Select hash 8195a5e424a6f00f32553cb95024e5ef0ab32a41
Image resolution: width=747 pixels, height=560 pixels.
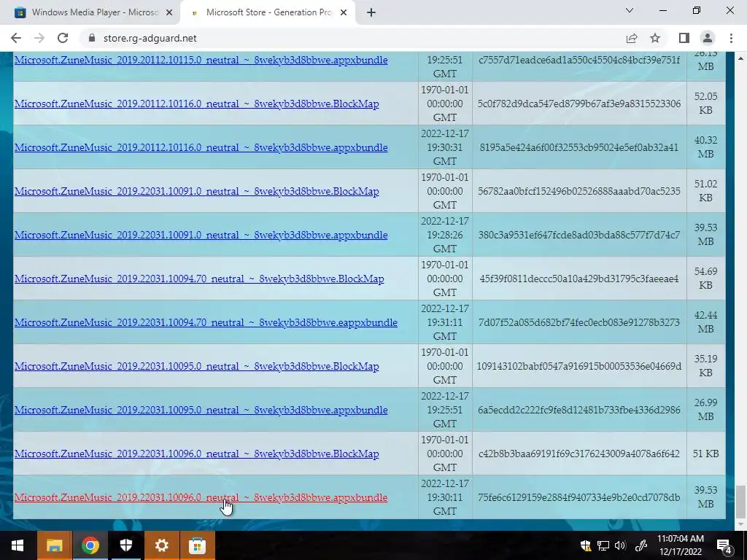coord(579,147)
